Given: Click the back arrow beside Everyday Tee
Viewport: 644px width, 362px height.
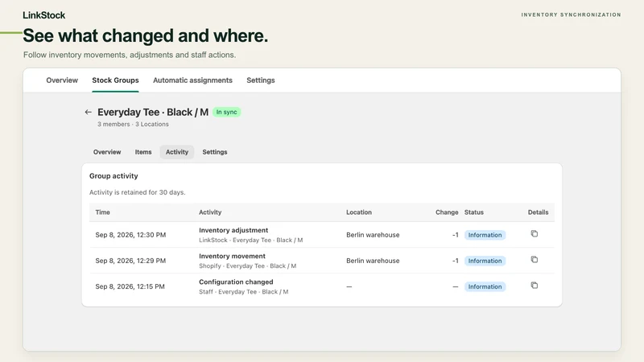Looking at the screenshot, I should point(88,112).
